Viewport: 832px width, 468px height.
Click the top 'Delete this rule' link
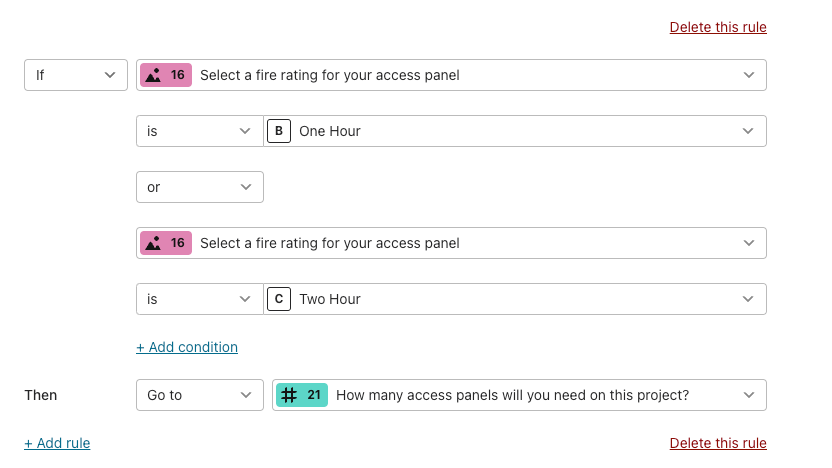click(x=718, y=27)
